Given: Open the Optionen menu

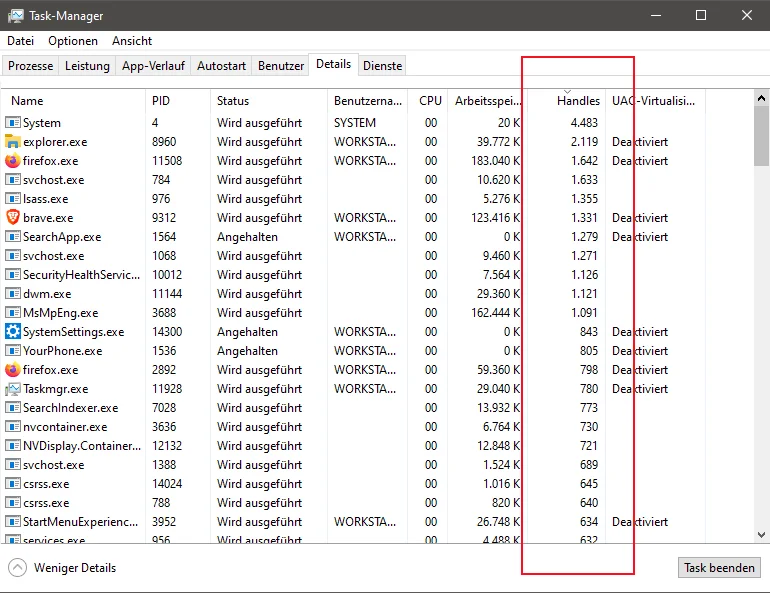Looking at the screenshot, I should (x=73, y=41).
